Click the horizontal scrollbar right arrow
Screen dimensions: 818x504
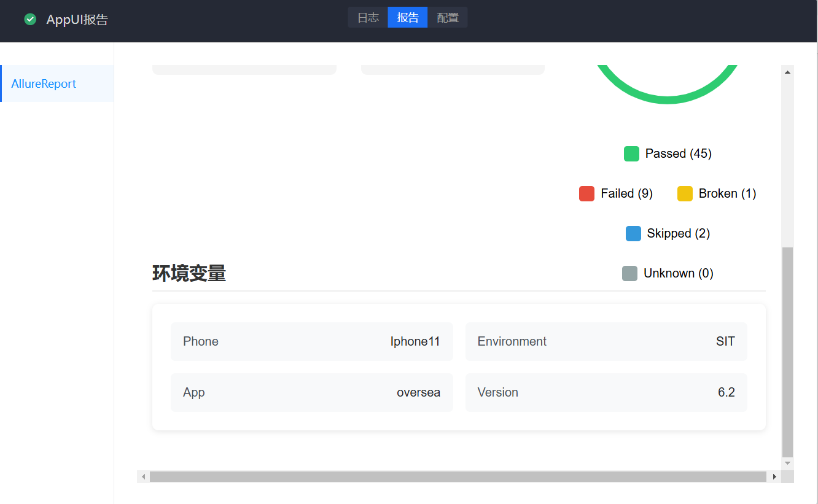[774, 476]
